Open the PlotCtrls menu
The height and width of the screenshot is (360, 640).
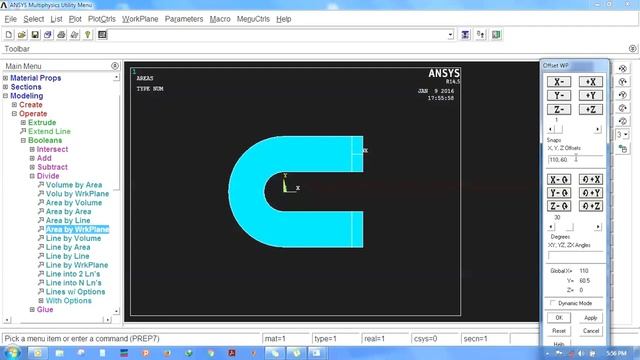(102, 19)
